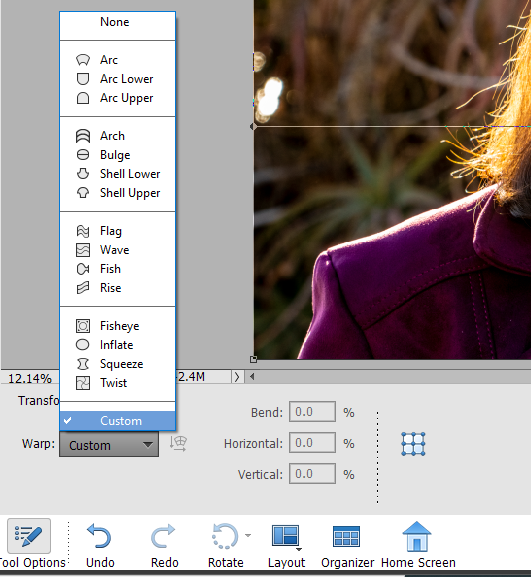Screen dimensions: 531x577
Task: Click the bottom-left transform corner handle
Action: 253,359
